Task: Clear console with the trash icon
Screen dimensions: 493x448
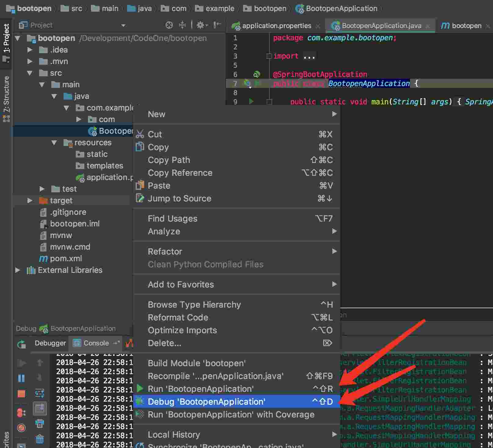Action: tap(40, 439)
